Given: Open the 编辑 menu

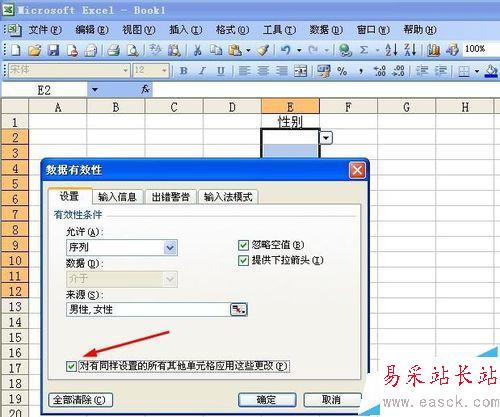Looking at the screenshot, I should coord(91,30).
